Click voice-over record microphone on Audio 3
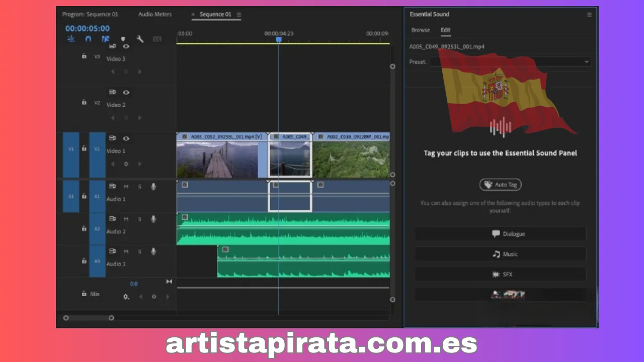644x362 pixels. (153, 251)
